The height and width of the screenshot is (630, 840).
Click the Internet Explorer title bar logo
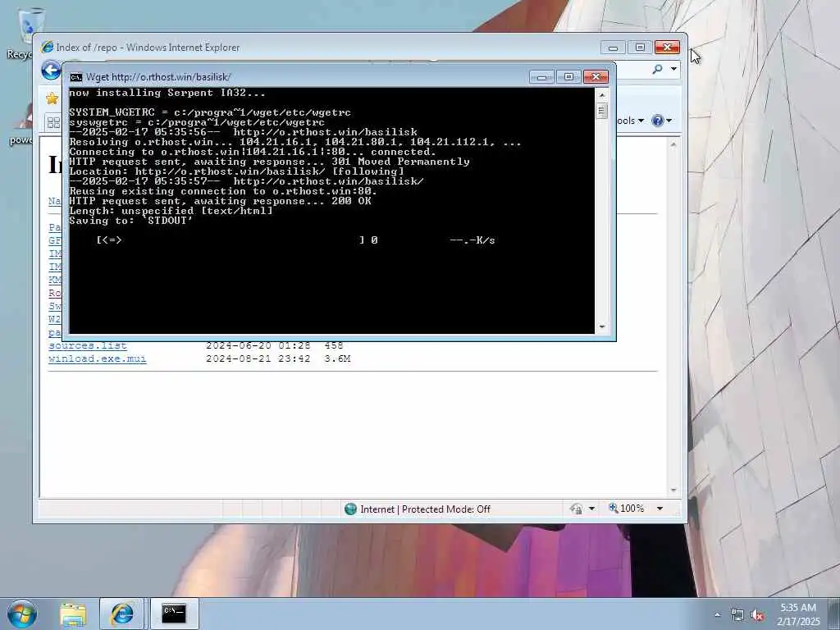(x=47, y=47)
